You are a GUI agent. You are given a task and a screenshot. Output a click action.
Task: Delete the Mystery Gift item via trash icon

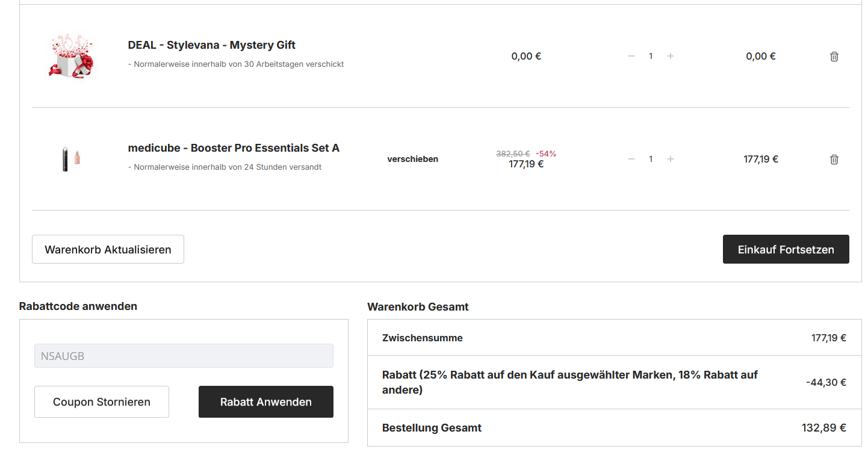click(834, 57)
